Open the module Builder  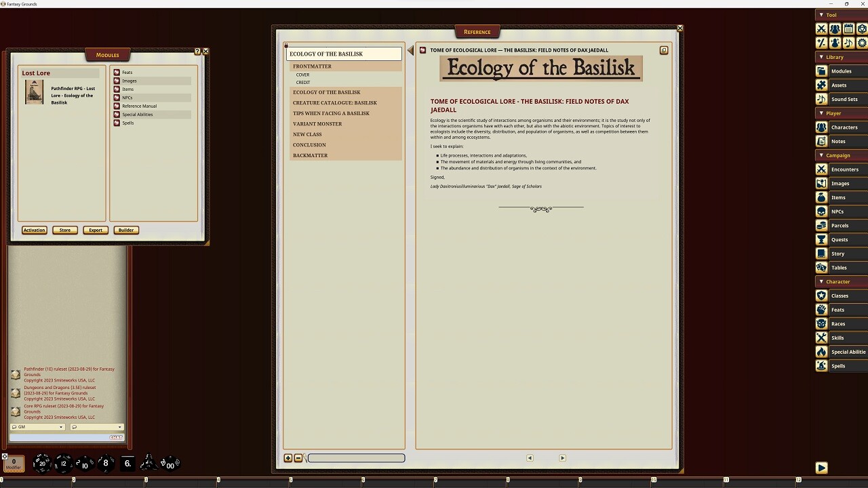126,230
